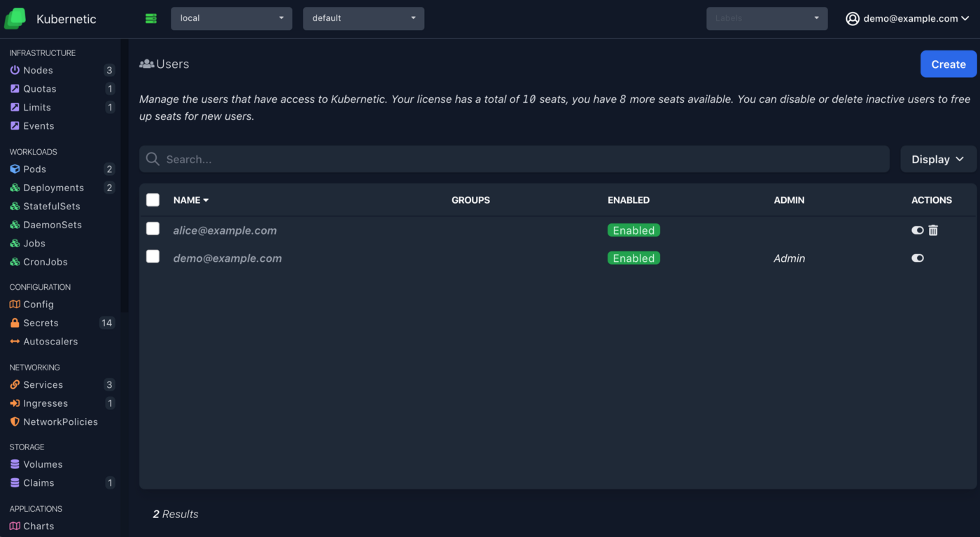Click the Volumes database icon
Screen dimensions: 980x537
click(x=15, y=464)
